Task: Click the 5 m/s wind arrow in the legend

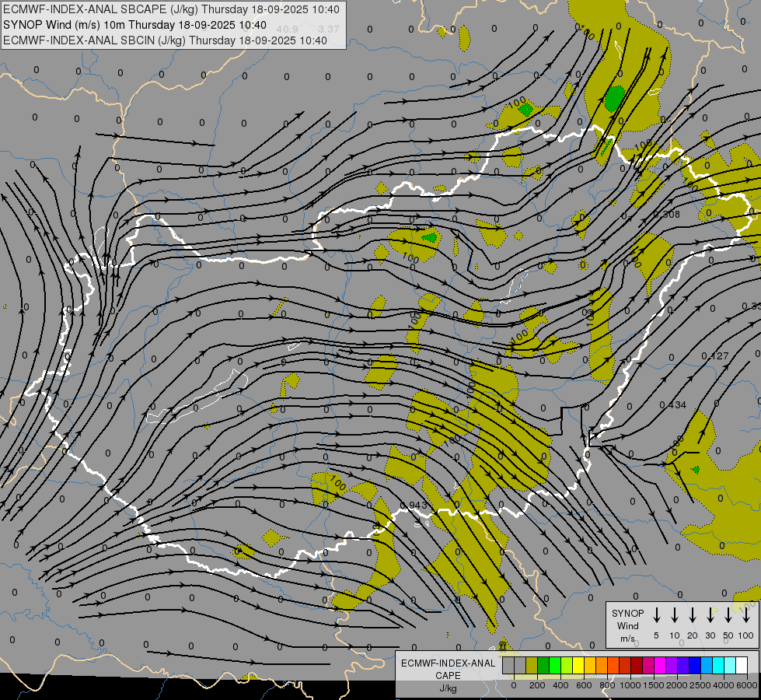Action: [656, 614]
